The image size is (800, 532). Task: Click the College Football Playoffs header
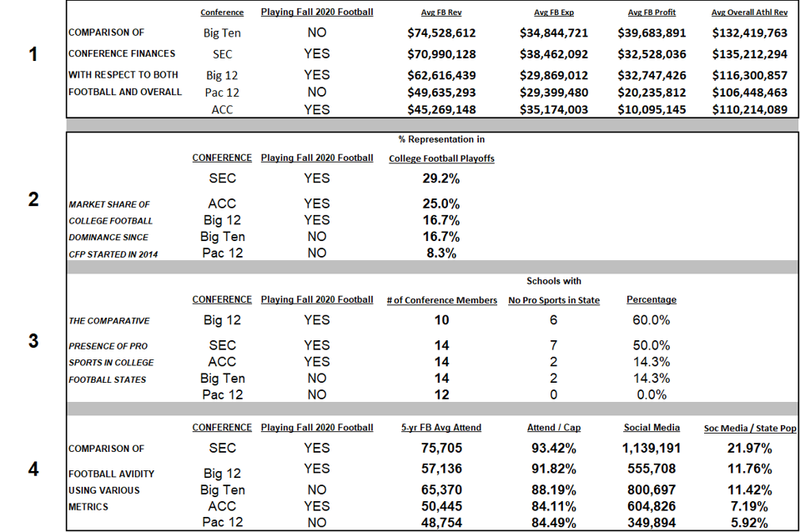[x=441, y=158]
